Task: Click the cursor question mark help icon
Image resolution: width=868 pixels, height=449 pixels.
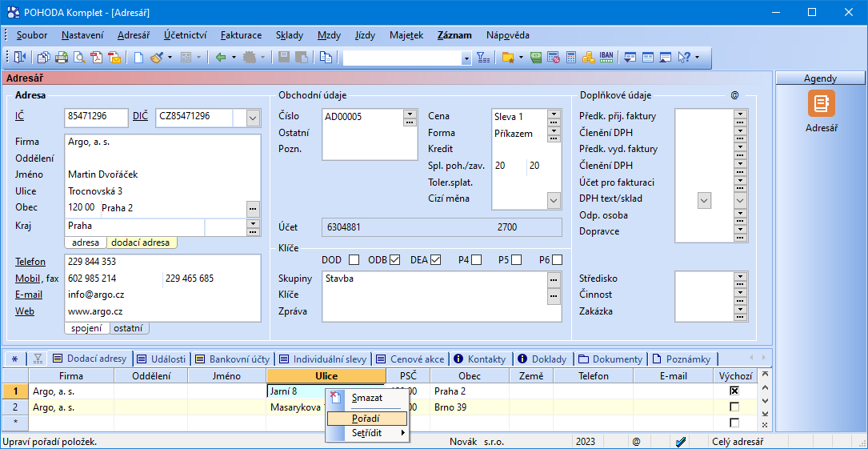Action: [x=684, y=57]
